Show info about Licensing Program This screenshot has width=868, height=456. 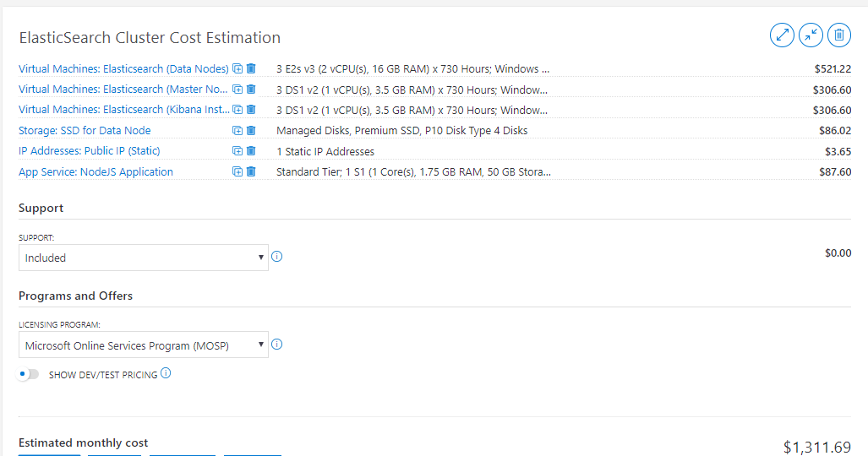[276, 345]
